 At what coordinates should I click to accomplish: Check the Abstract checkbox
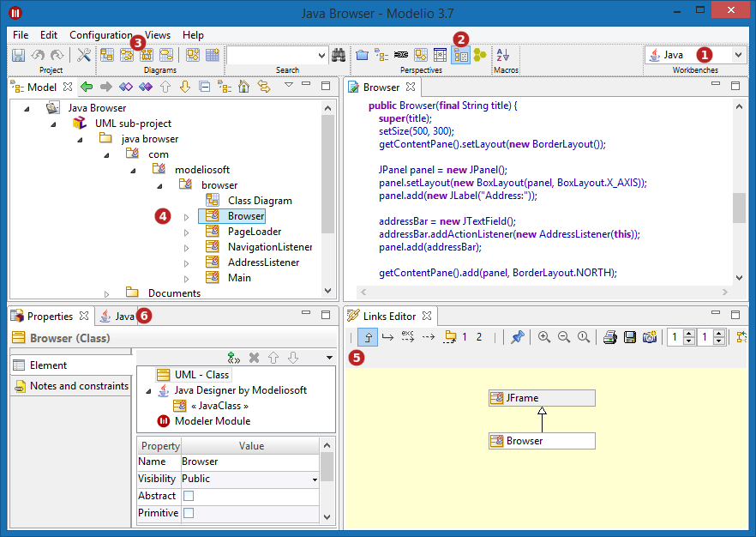coord(189,496)
